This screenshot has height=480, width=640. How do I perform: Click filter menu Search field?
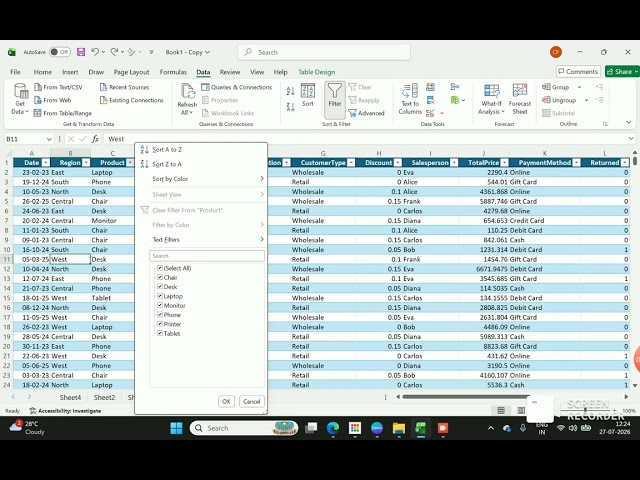click(207, 256)
